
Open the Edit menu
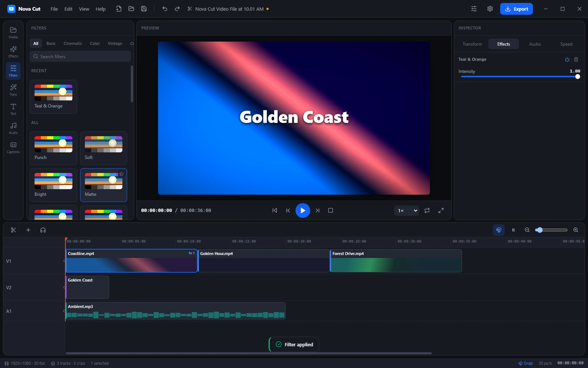(x=68, y=9)
